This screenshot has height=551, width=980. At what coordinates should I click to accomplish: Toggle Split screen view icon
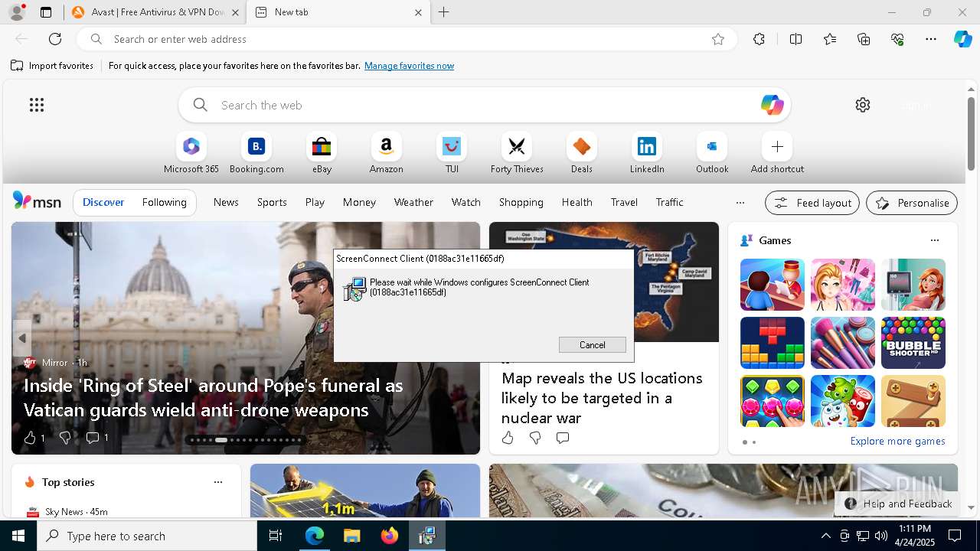pyautogui.click(x=795, y=39)
